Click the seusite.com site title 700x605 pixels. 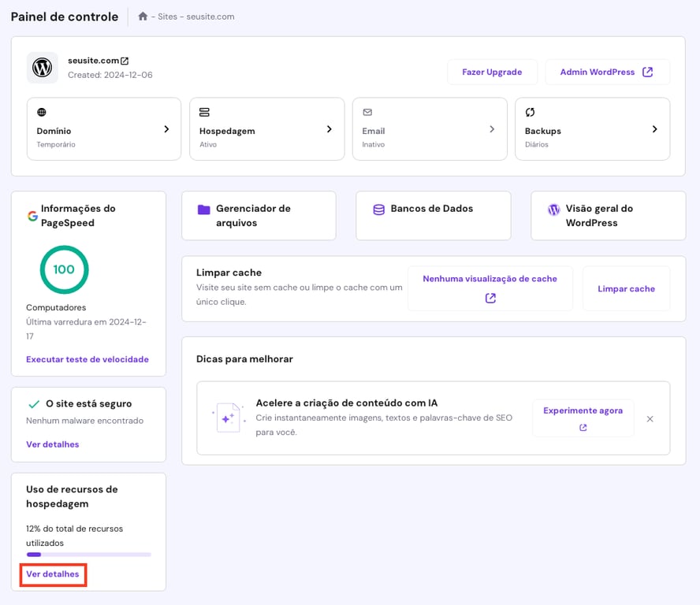coord(93,61)
